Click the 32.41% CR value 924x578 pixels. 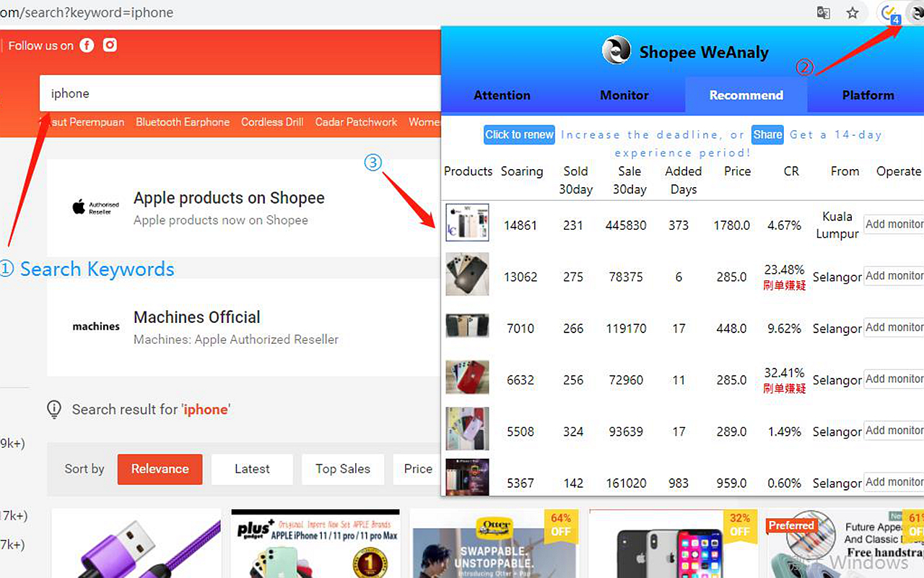point(784,373)
